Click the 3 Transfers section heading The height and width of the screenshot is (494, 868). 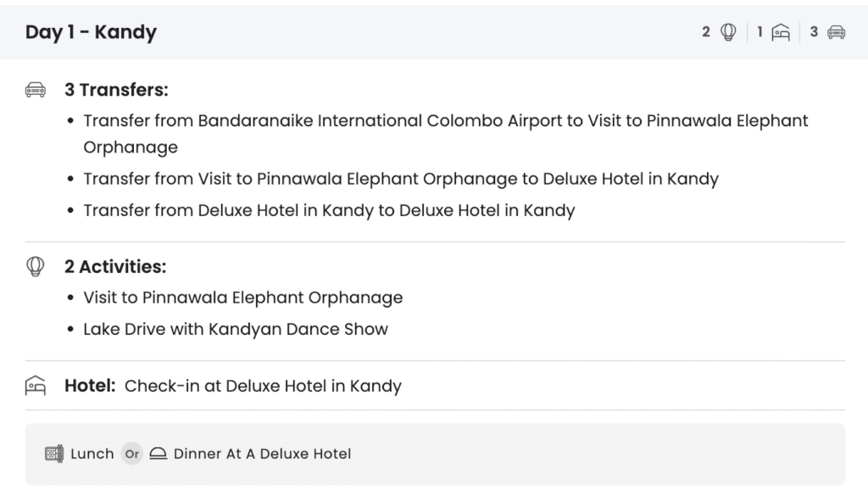(x=116, y=90)
